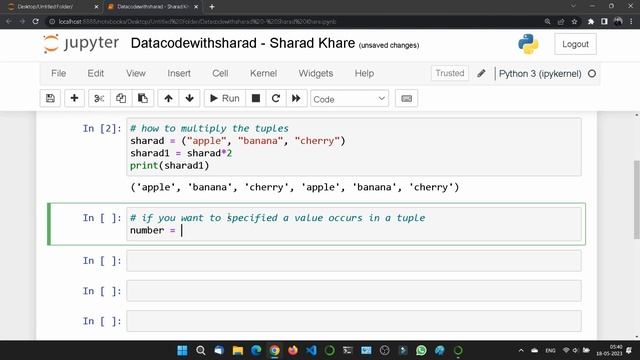Open browser zoom magnifier icon
640x360 pixels.
(x=548, y=22)
